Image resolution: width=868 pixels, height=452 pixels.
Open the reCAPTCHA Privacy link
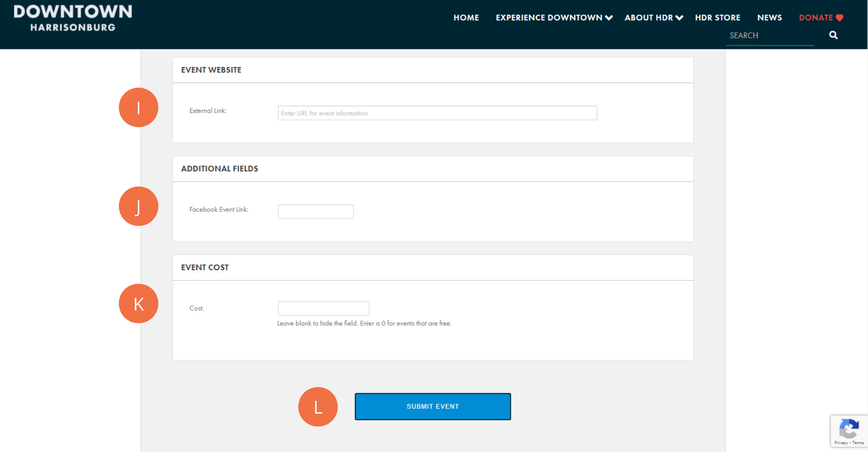pos(841,443)
